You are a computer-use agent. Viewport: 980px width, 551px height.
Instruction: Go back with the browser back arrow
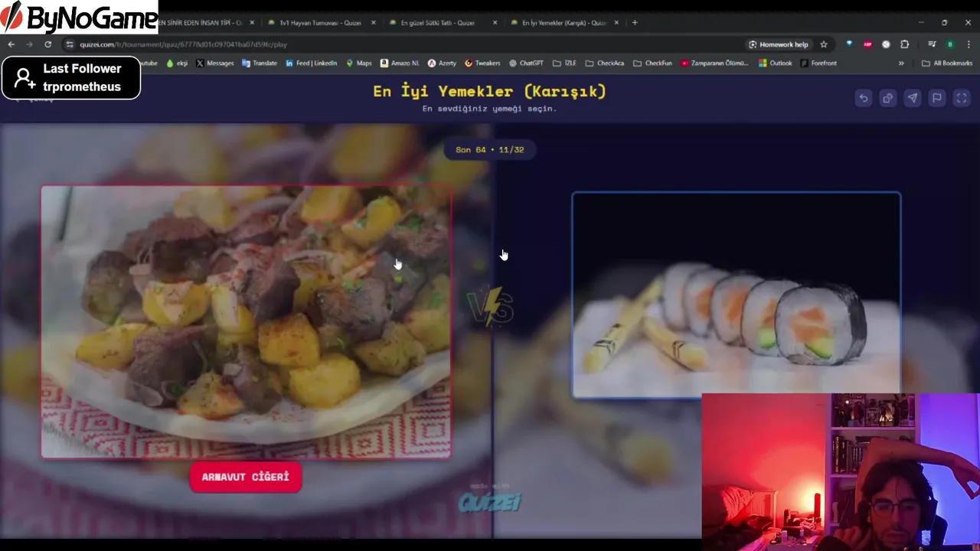(11, 44)
